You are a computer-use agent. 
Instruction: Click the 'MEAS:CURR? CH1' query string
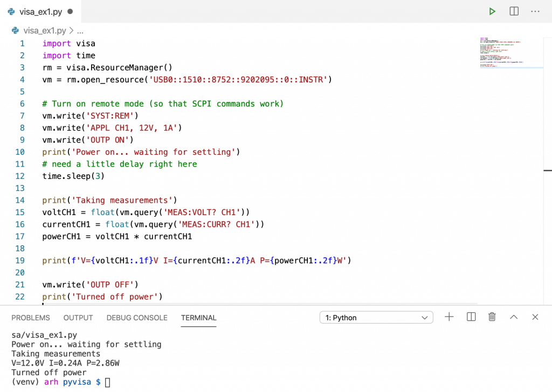tap(217, 224)
